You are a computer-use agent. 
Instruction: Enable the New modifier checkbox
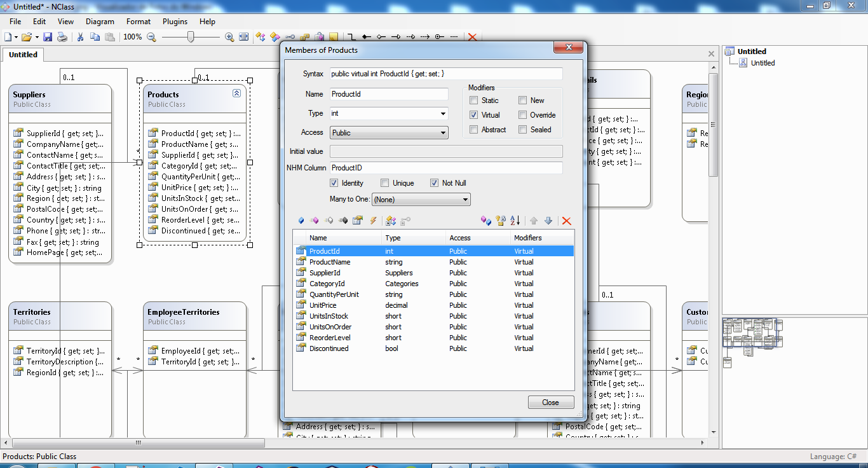point(522,100)
